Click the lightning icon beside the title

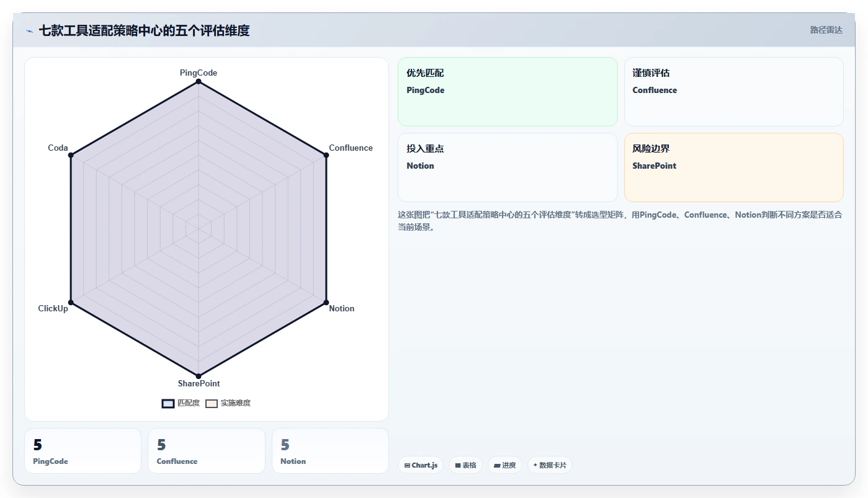click(29, 30)
